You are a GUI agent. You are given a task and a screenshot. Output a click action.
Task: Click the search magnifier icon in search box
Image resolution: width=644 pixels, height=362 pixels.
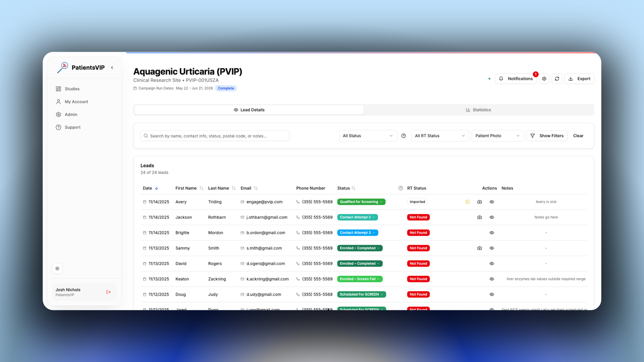[146, 136]
